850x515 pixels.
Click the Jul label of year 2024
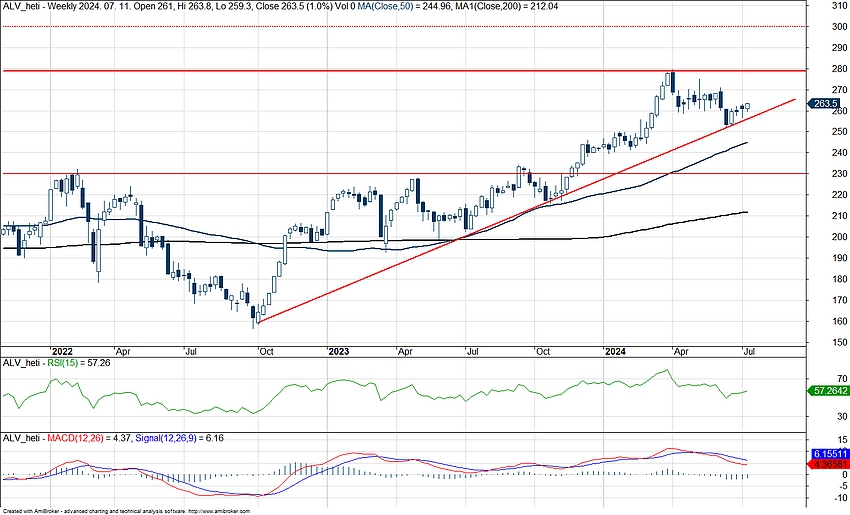click(x=748, y=351)
